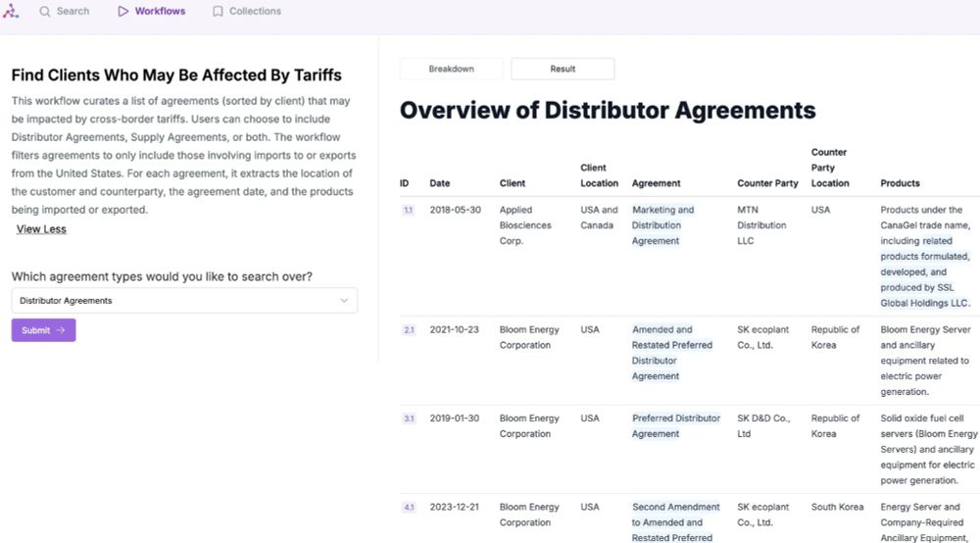This screenshot has width=980, height=543.
Task: Open citation ID 1.1
Action: tap(408, 210)
